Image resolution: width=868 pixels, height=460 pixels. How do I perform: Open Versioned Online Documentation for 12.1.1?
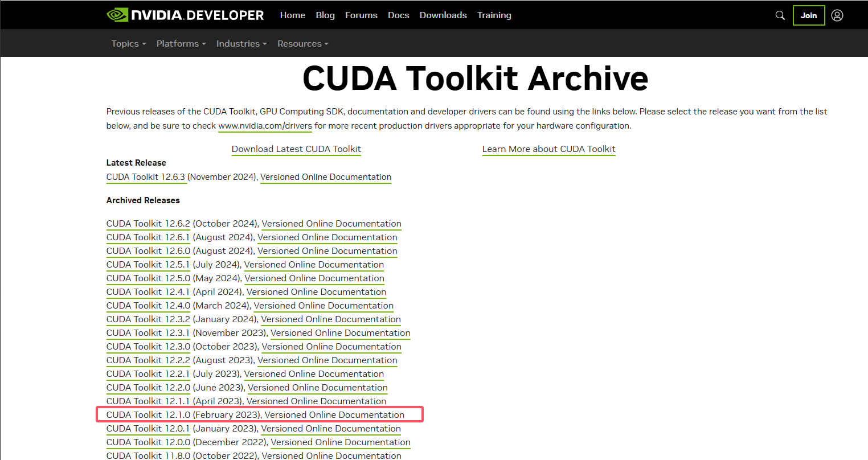tap(317, 401)
